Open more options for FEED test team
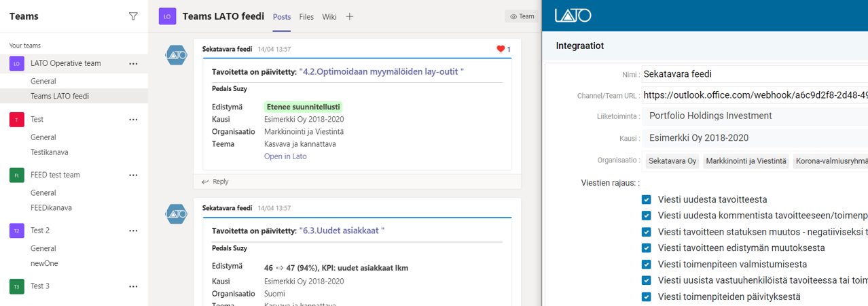Screen dimensions: 868x306 coord(133,175)
